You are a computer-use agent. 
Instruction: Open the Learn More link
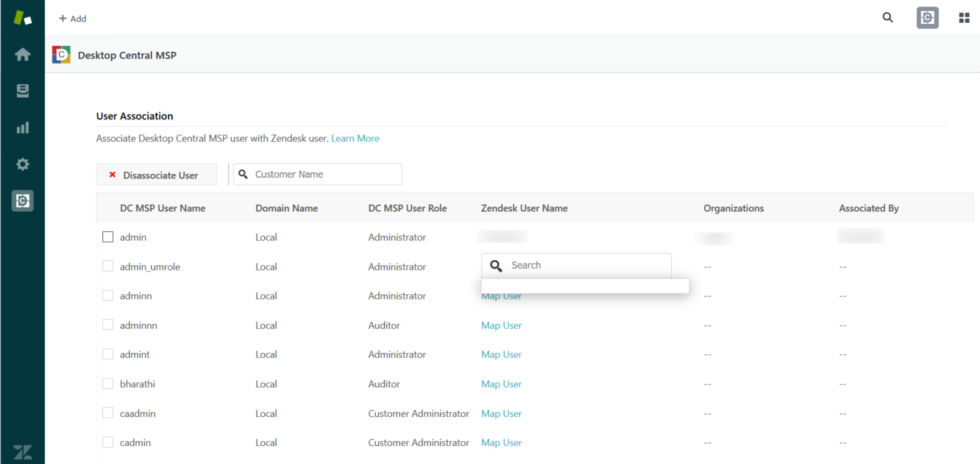click(355, 138)
